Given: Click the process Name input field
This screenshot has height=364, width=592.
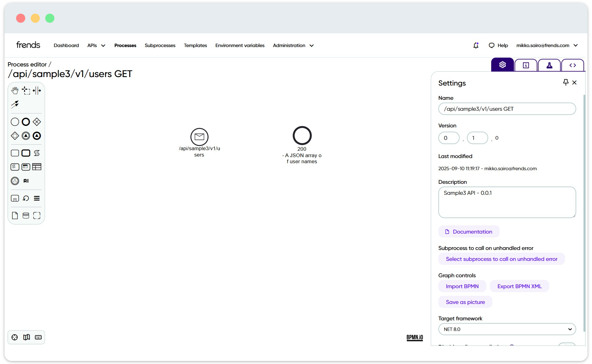Looking at the screenshot, I should [507, 109].
